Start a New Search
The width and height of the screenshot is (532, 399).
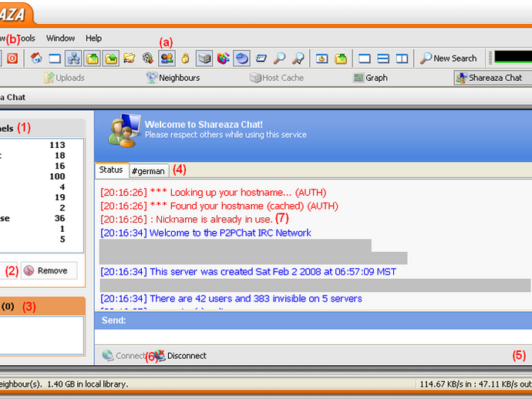448,59
